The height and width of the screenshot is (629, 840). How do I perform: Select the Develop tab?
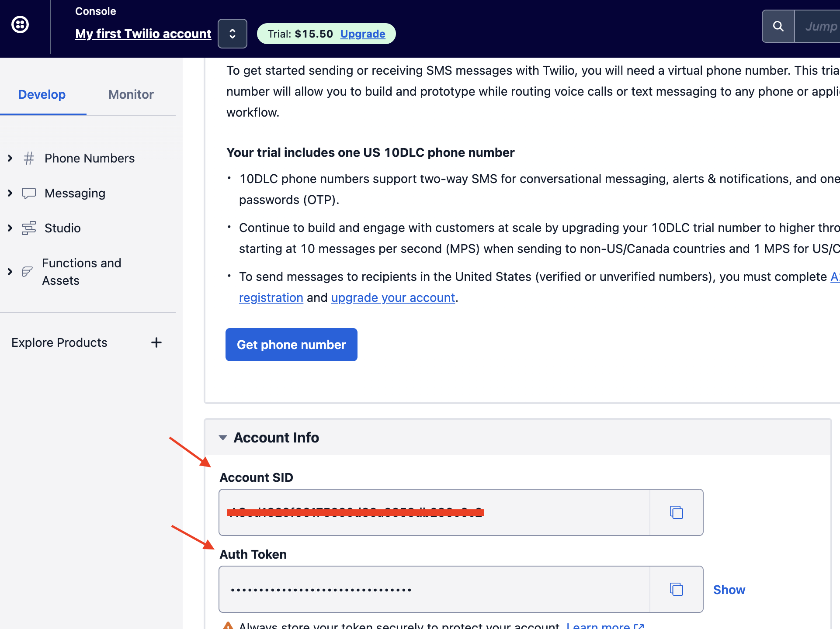coord(42,94)
